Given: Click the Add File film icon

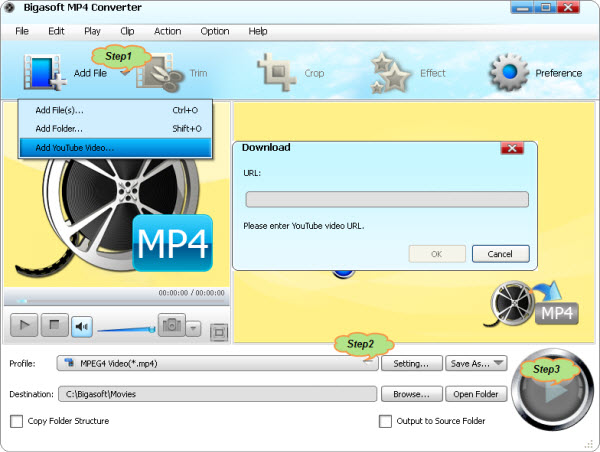Looking at the screenshot, I should pyautogui.click(x=44, y=73).
